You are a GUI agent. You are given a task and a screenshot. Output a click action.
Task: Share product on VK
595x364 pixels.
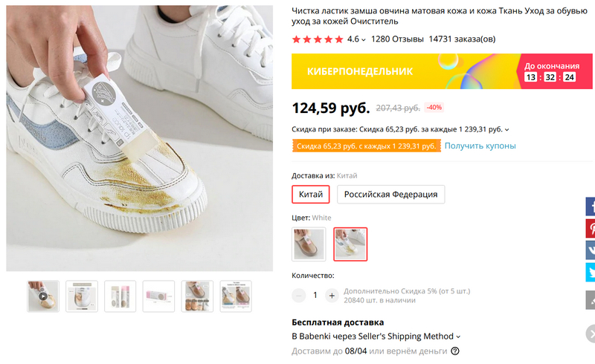[591, 250]
